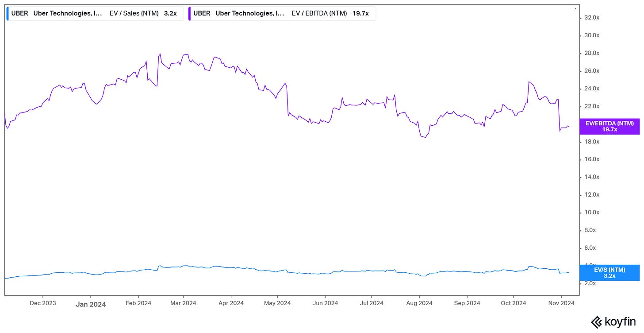644x333 pixels.
Task: Click the 14.0x y-axis label
Action: click(x=592, y=177)
